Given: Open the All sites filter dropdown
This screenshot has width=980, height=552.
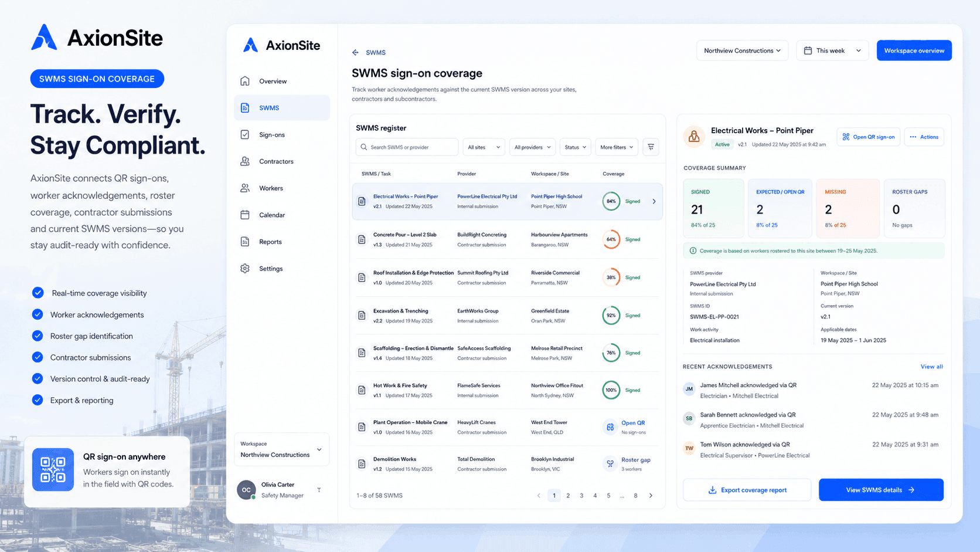Looking at the screenshot, I should click(x=484, y=147).
